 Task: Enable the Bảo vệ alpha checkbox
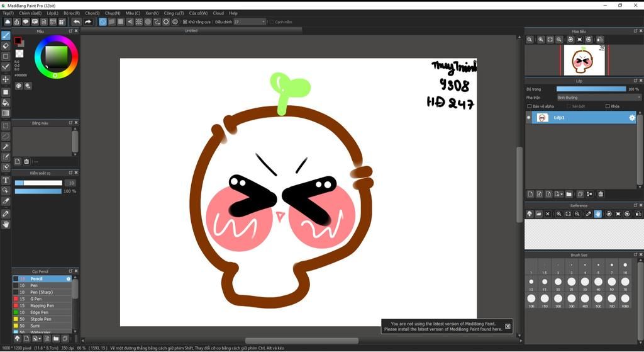click(x=530, y=106)
